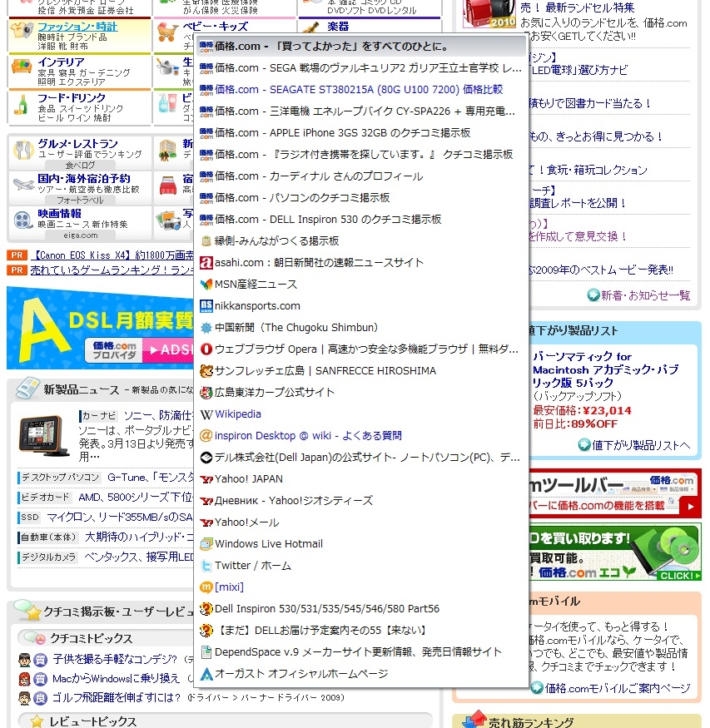Open the eiga.com sub-link
Image resolution: width=710 pixels, height=728 pixels.
click(x=81, y=235)
